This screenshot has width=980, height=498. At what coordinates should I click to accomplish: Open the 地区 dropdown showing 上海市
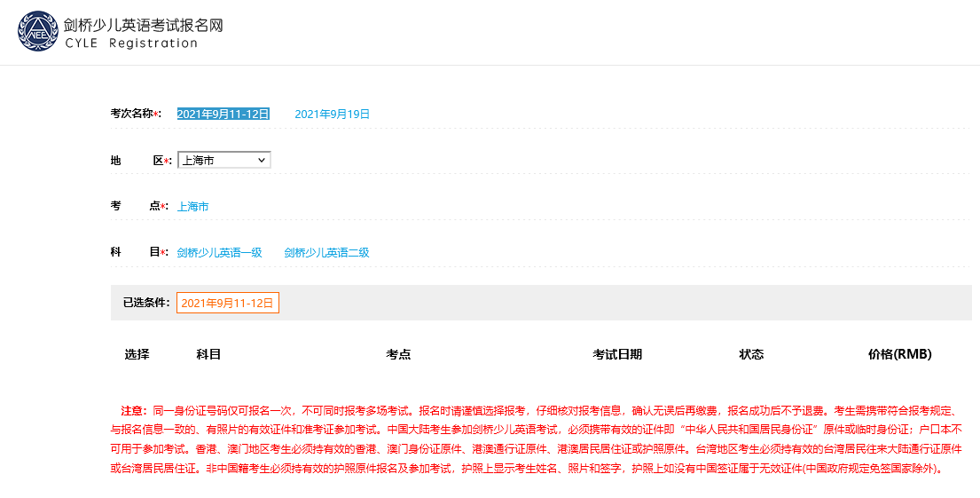click(223, 160)
